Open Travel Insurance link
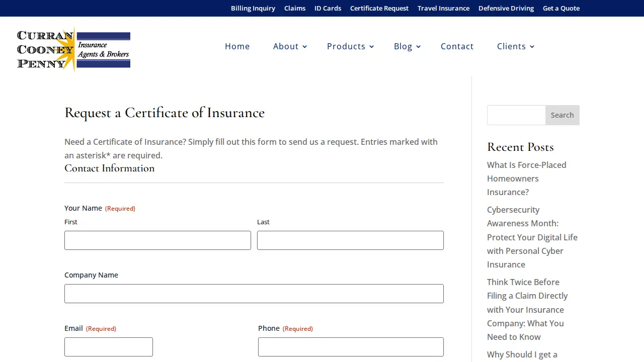 tap(443, 8)
